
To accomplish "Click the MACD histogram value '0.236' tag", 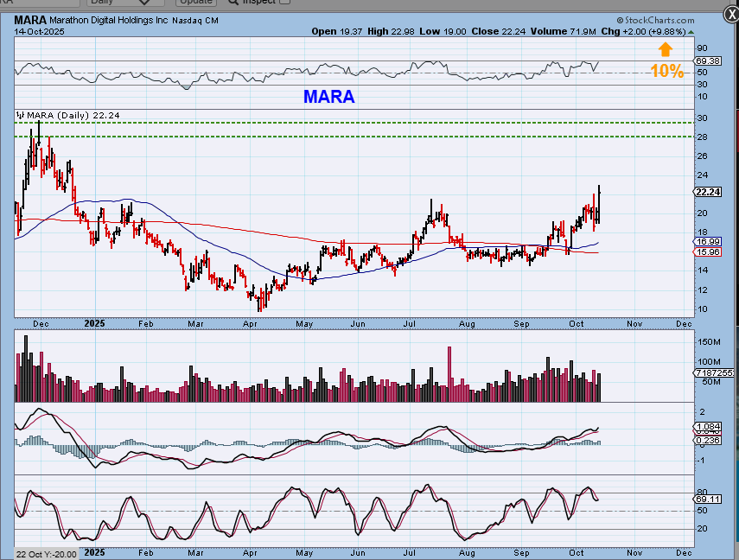I will click(x=708, y=440).
